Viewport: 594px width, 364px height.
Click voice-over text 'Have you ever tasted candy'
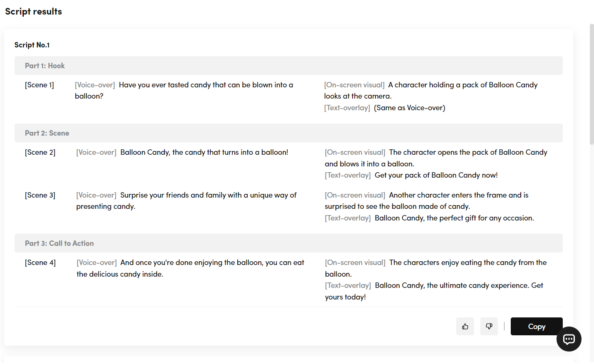pos(165,85)
